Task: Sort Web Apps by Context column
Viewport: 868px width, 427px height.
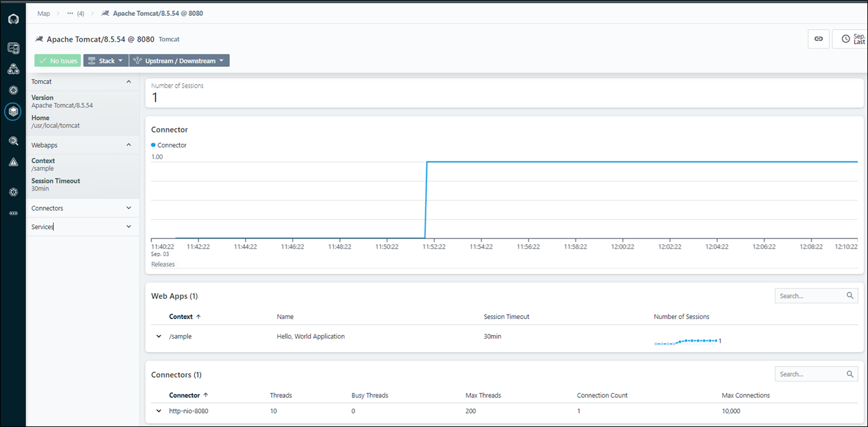Action: [185, 317]
